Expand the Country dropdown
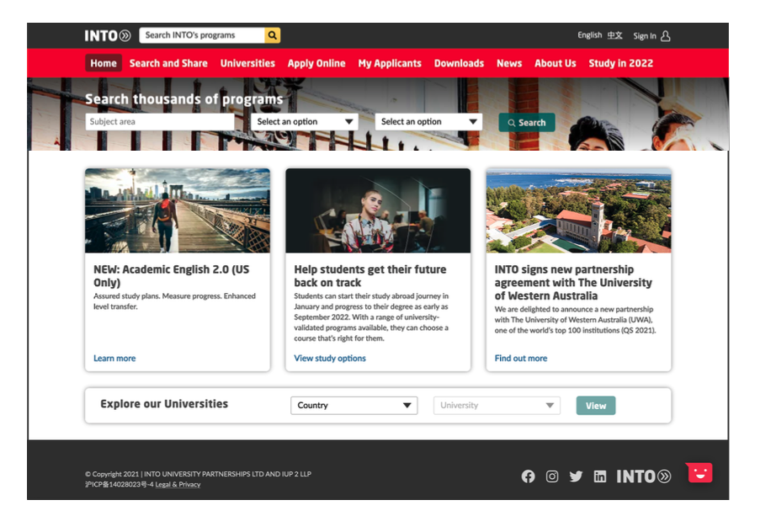 (x=354, y=406)
